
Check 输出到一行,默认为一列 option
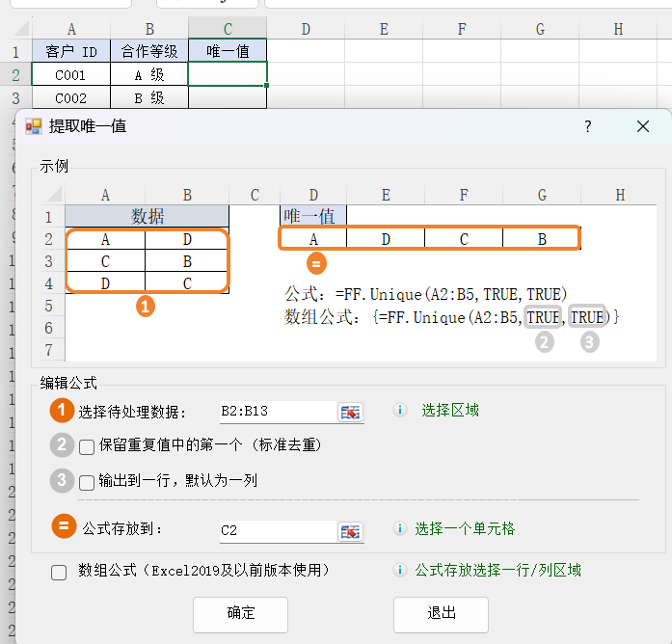(x=87, y=482)
